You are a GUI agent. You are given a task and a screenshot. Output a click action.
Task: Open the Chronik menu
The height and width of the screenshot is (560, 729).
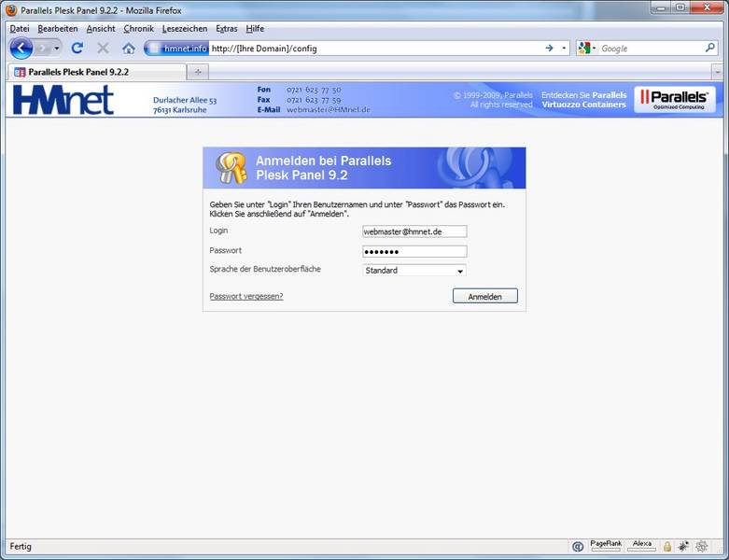pyautogui.click(x=138, y=29)
